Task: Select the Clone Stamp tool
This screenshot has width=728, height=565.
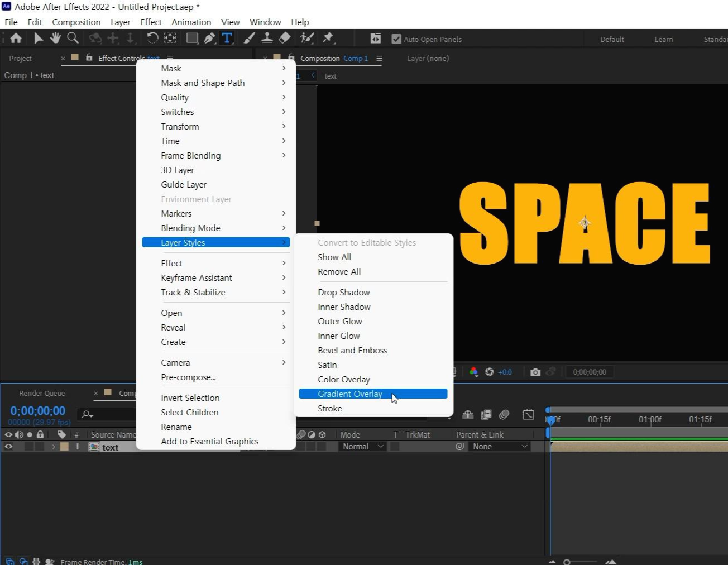Action: point(267,38)
